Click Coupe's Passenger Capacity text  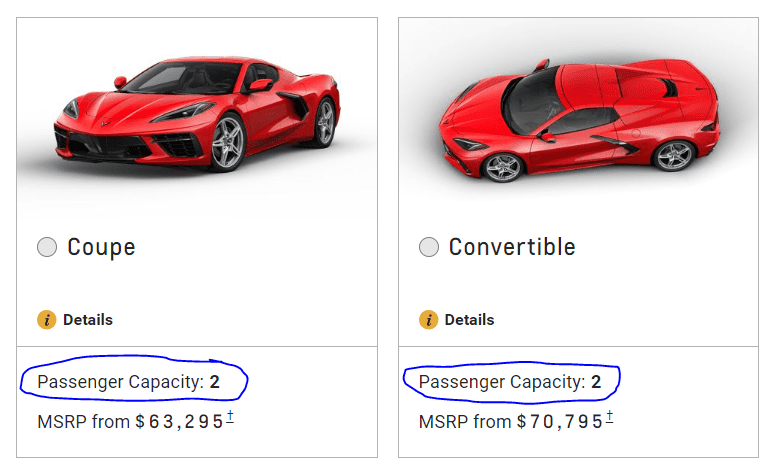[120, 382]
